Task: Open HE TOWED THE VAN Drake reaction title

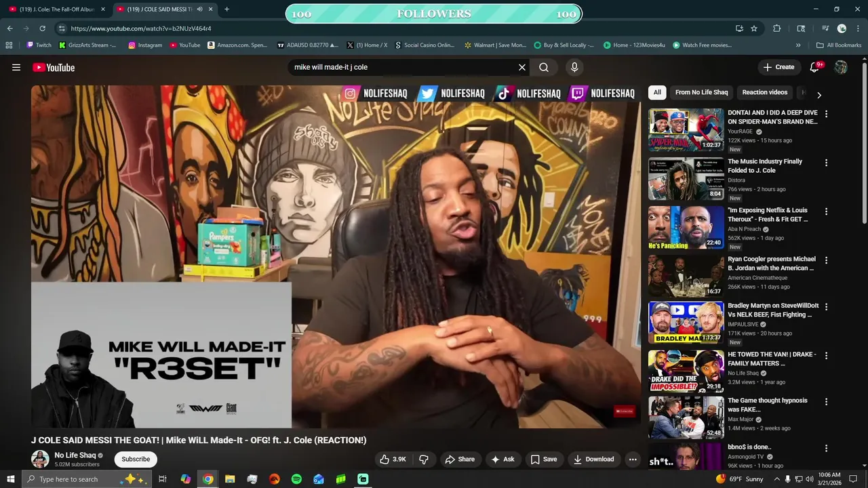Action: click(772, 359)
